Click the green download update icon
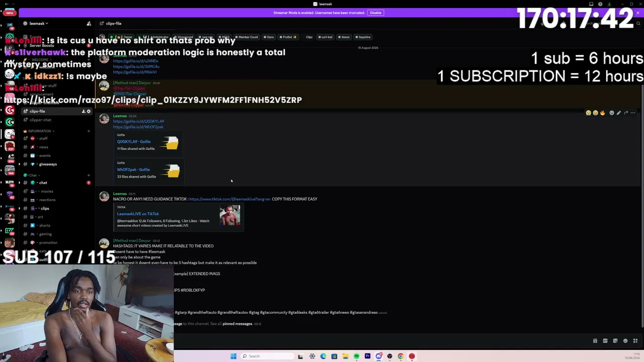Screen dimensions: 644x362 609,4
